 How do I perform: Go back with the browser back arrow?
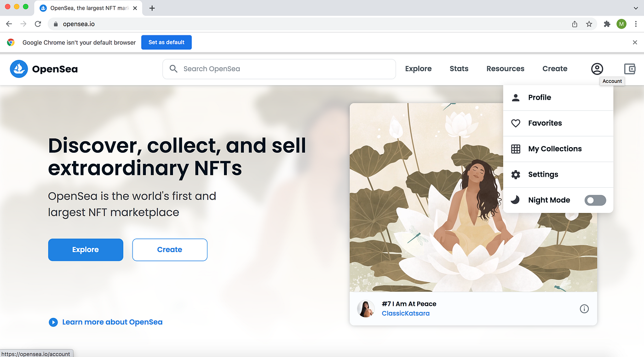[9, 24]
